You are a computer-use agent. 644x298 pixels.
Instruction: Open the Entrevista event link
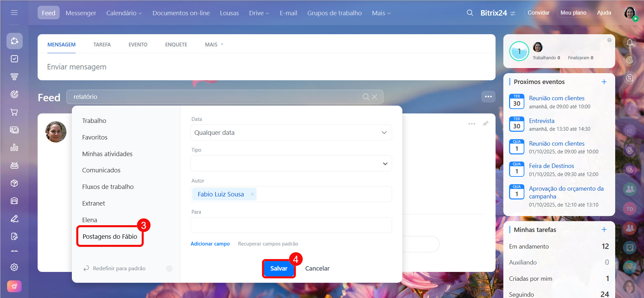[x=542, y=121]
